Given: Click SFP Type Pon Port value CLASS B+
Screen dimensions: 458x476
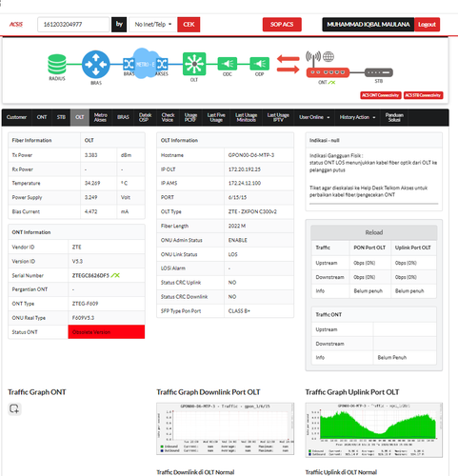Looking at the screenshot, I should tap(239, 311).
